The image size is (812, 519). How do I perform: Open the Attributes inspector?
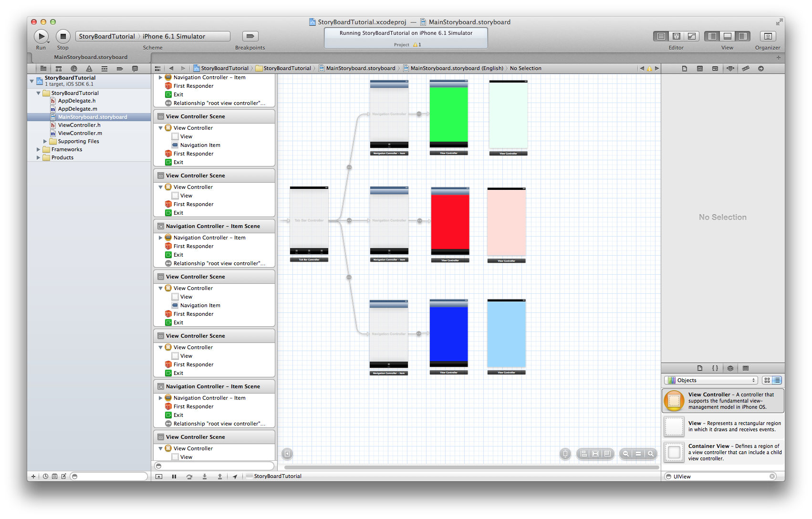[x=730, y=69]
